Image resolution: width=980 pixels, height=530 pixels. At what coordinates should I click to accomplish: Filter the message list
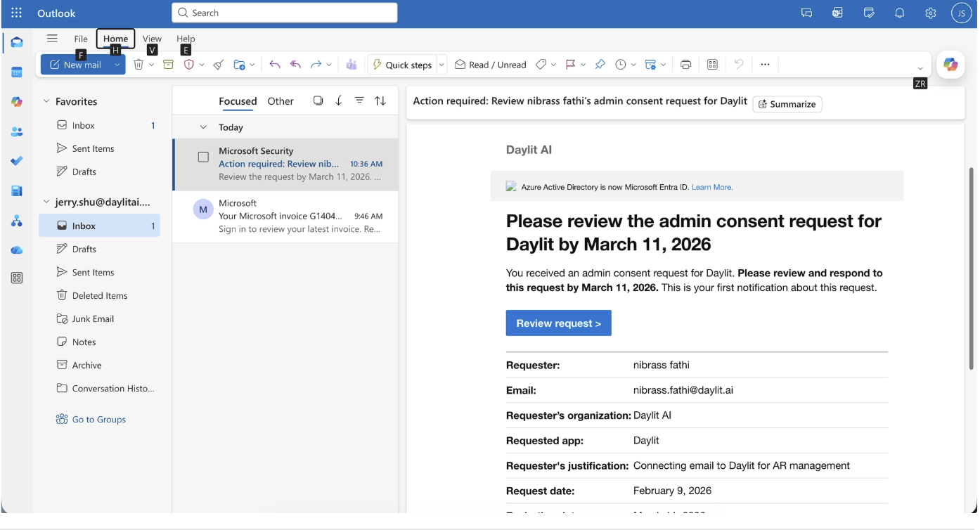click(359, 101)
